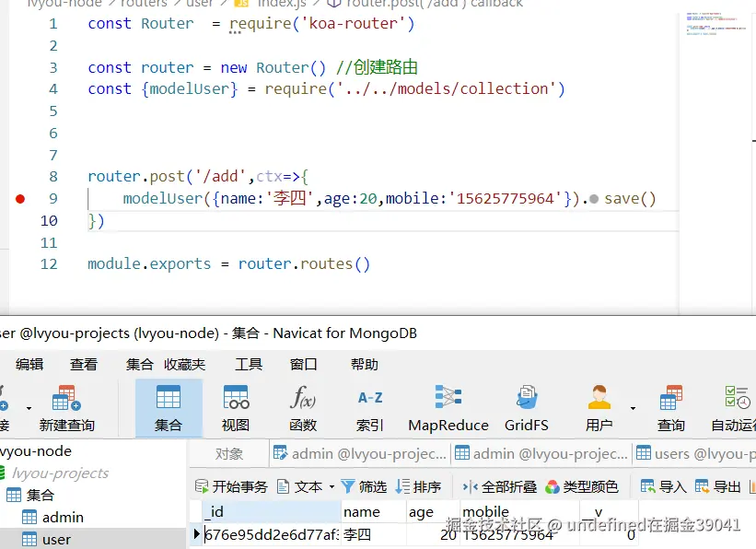Viewport: 756px width, 549px height.
Task: Open the Edit (编辑) menu
Action: click(29, 364)
